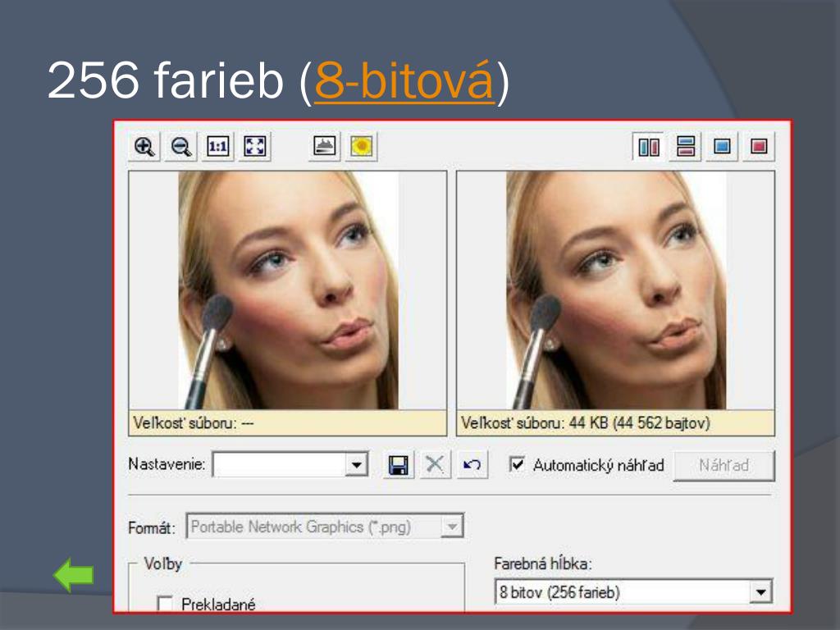Expand the Farebná hĺbka dropdown
This screenshot has width=840, height=630.
tap(760, 592)
